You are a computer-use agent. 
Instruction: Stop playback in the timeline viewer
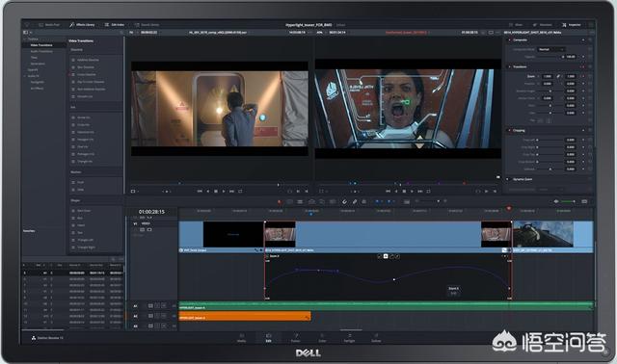(404, 192)
